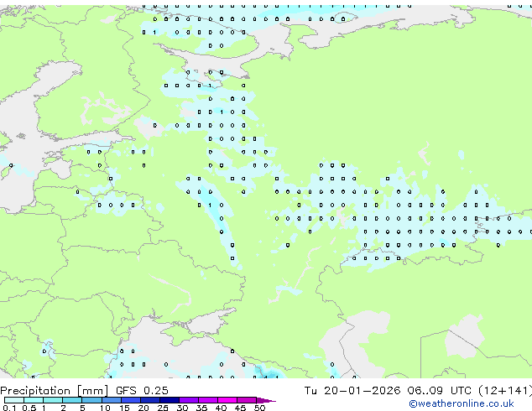Click the 1–2 mm legend color swatch

(53, 400)
